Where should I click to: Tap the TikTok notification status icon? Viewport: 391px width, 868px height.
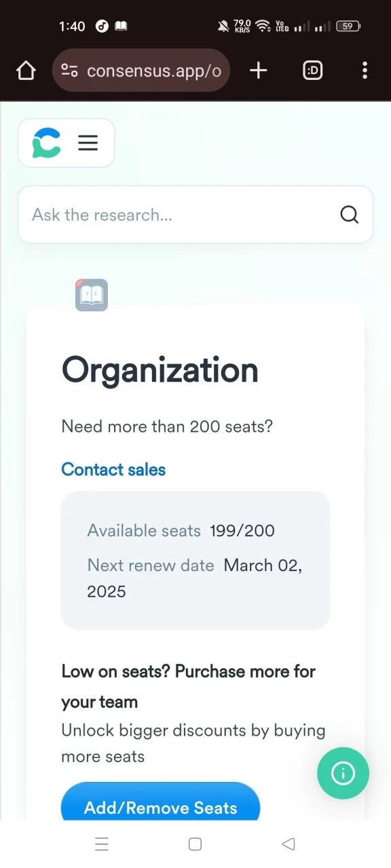(x=102, y=26)
